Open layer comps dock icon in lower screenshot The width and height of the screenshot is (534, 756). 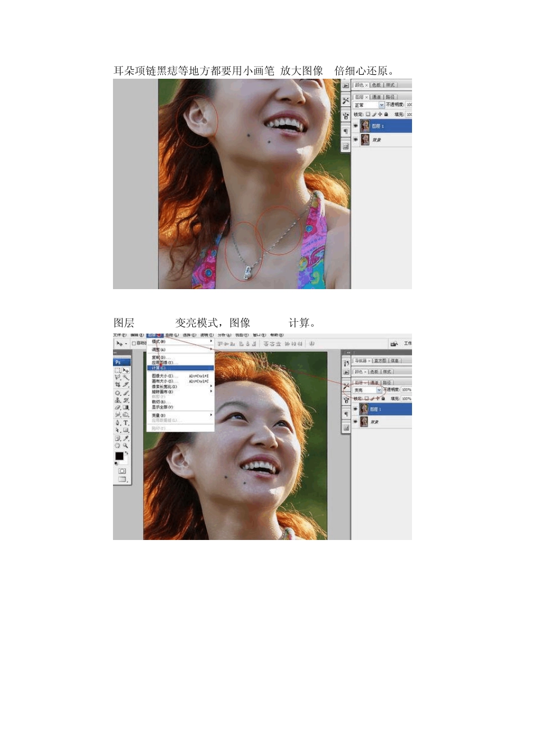point(346,428)
